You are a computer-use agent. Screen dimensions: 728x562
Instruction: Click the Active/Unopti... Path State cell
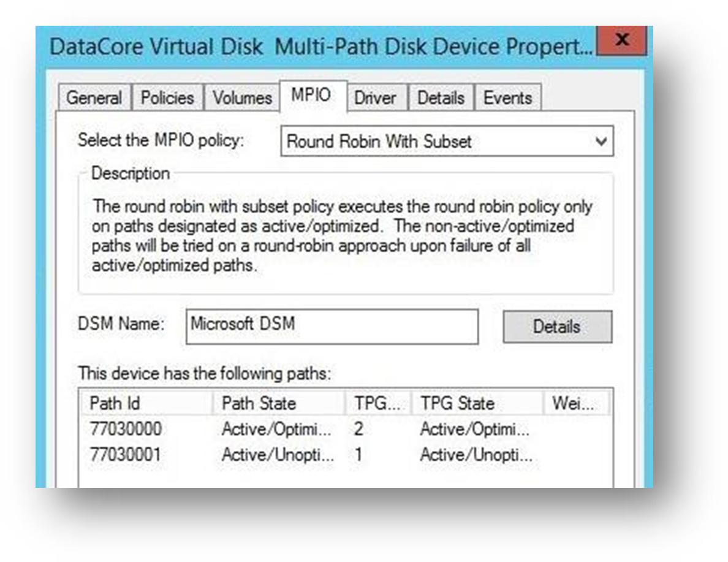[x=278, y=455]
